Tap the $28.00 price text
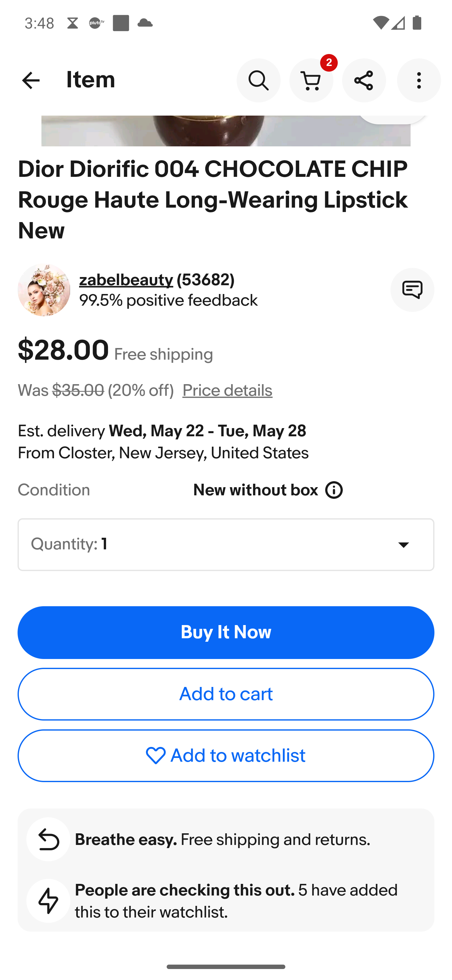Screen dimensions: 452x980 coord(63,350)
